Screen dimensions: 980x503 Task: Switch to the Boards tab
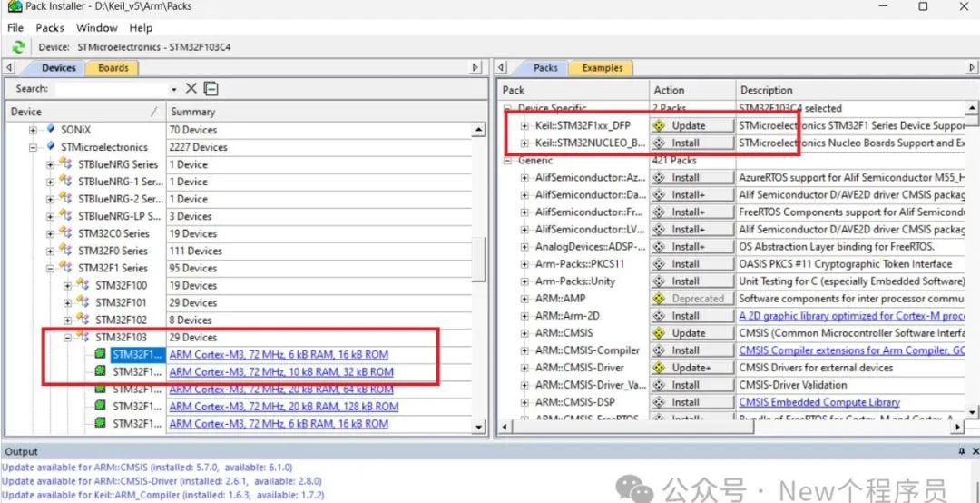(x=113, y=67)
